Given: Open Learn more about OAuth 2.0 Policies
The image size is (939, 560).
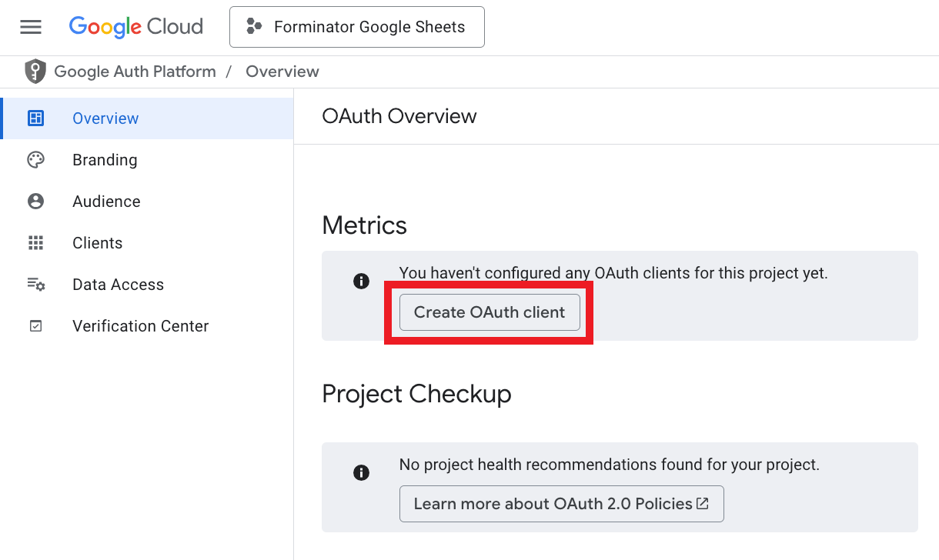Looking at the screenshot, I should click(562, 504).
